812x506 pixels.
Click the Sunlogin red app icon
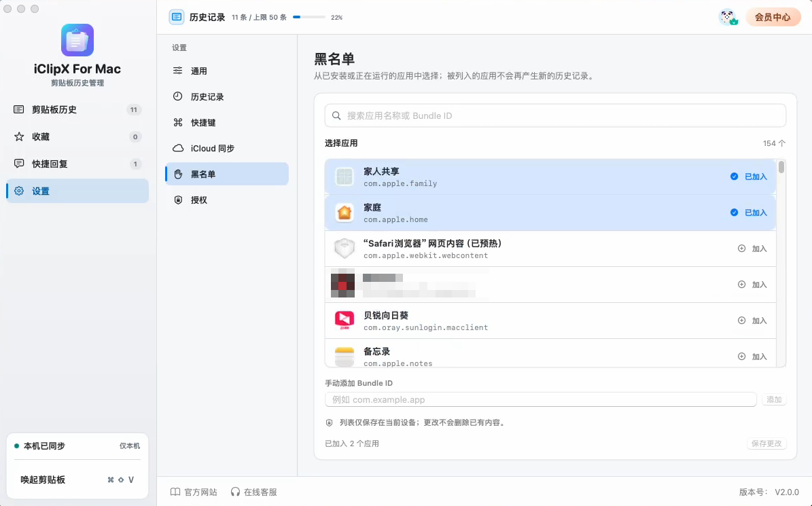(x=345, y=321)
